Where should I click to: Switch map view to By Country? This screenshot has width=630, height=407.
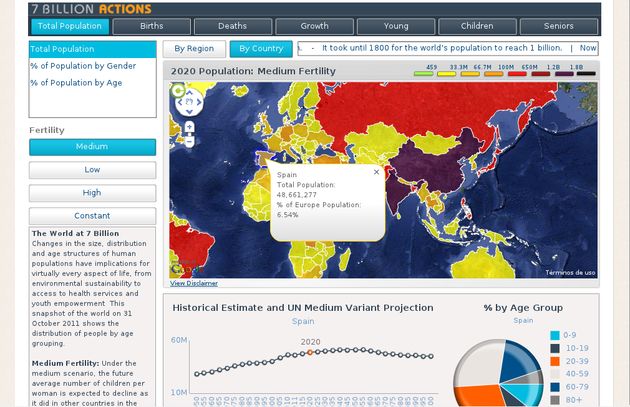pyautogui.click(x=261, y=49)
